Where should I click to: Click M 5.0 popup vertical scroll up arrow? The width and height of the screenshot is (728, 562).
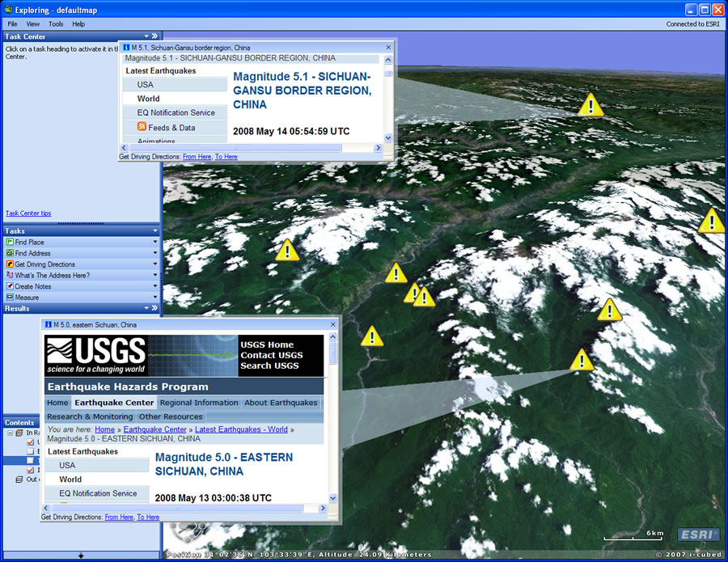pos(333,337)
